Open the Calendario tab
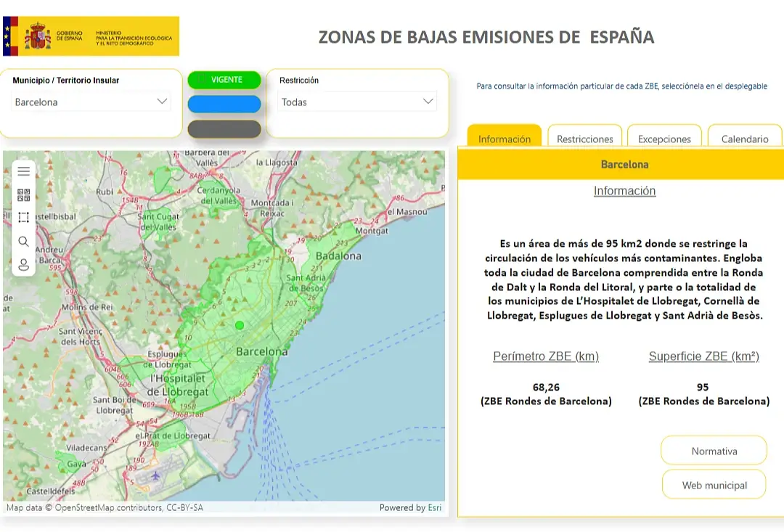The image size is (784, 532). [x=745, y=136]
